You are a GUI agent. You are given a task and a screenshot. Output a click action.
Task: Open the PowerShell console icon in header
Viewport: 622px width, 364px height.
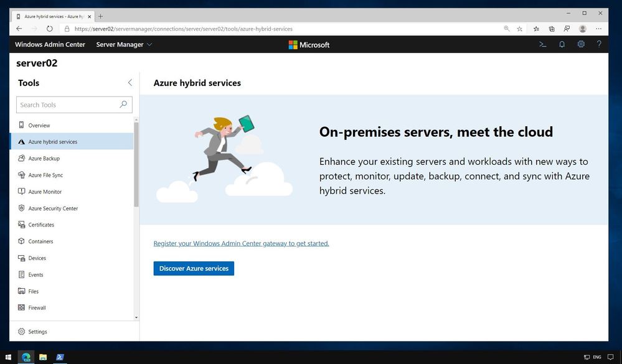click(543, 44)
